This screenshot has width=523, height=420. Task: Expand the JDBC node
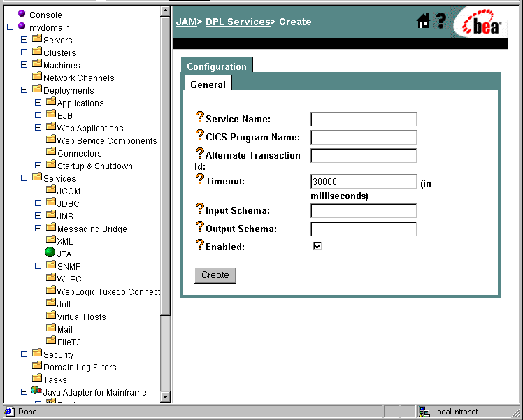pos(38,203)
